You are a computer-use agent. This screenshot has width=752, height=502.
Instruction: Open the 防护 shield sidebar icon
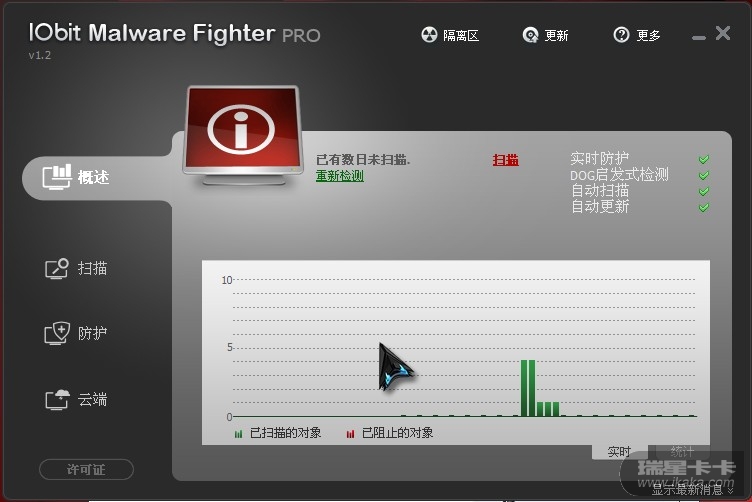coord(57,333)
